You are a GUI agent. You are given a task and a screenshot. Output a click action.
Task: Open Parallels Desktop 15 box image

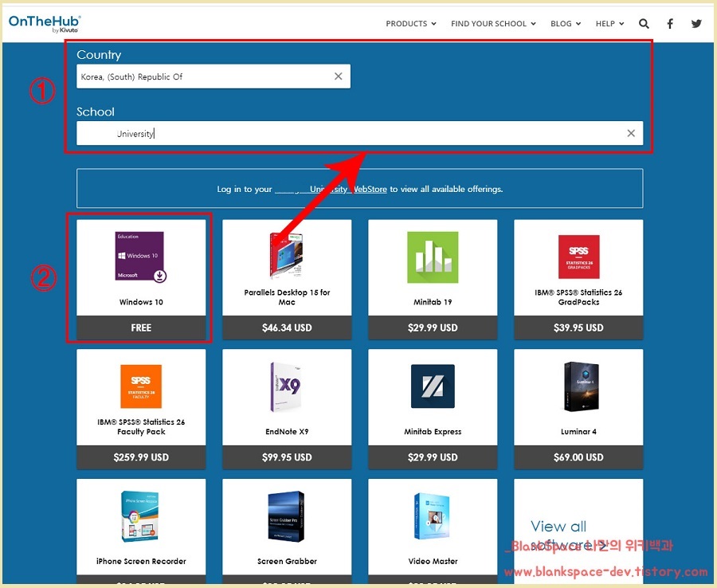tap(286, 256)
